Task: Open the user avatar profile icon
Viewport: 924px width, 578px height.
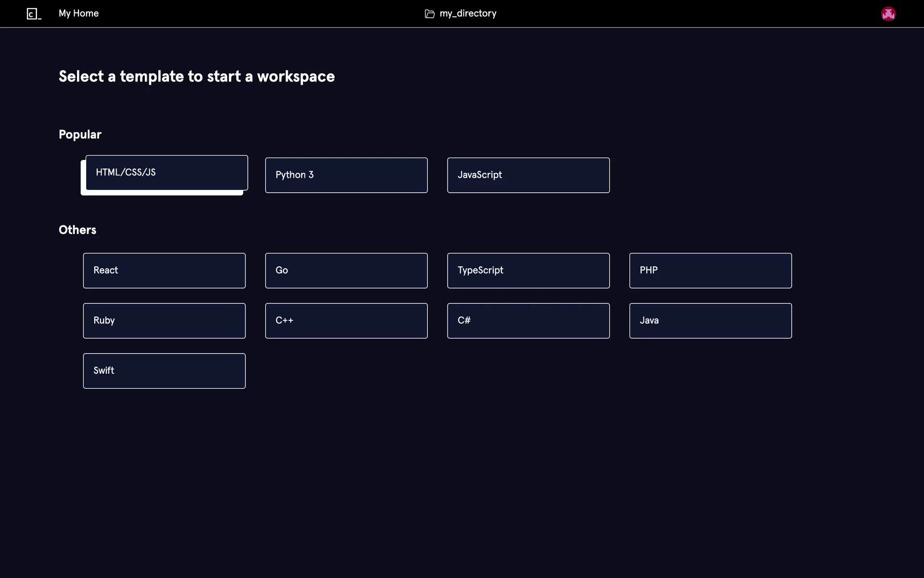Action: [x=888, y=14]
